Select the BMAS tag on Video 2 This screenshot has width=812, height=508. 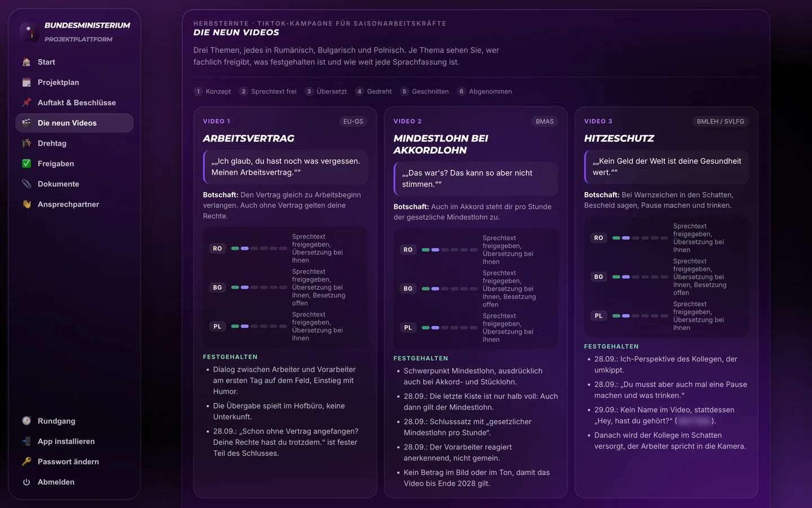click(545, 121)
